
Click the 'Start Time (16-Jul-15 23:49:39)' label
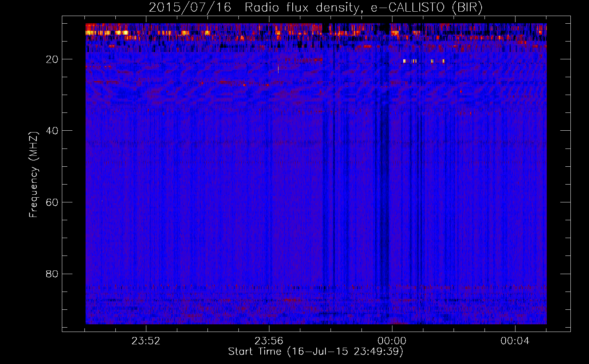(x=316, y=352)
